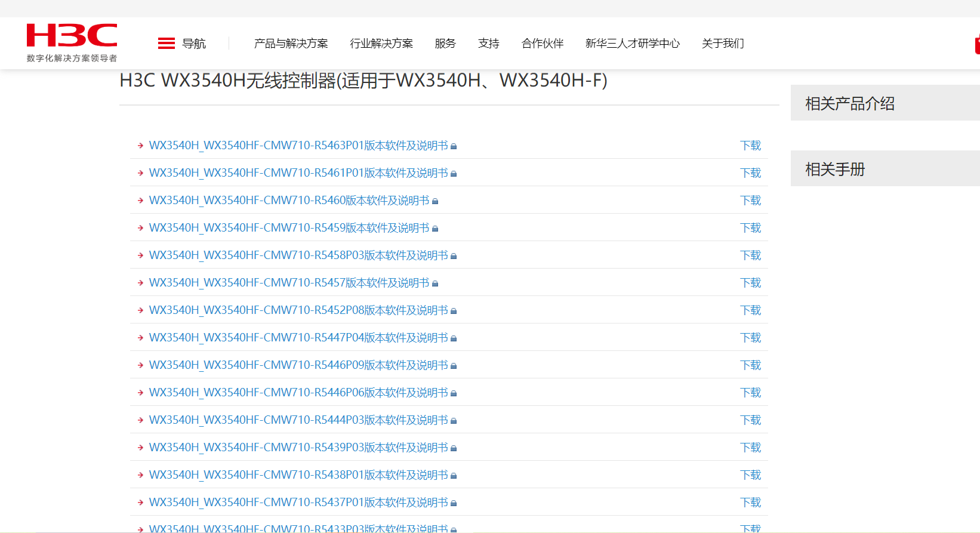
Task: Click the H3C WX3540H无线控制器 page heading
Action: [x=363, y=81]
